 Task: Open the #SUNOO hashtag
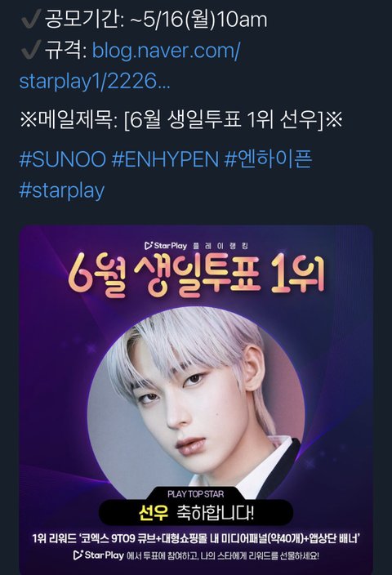coord(62,159)
